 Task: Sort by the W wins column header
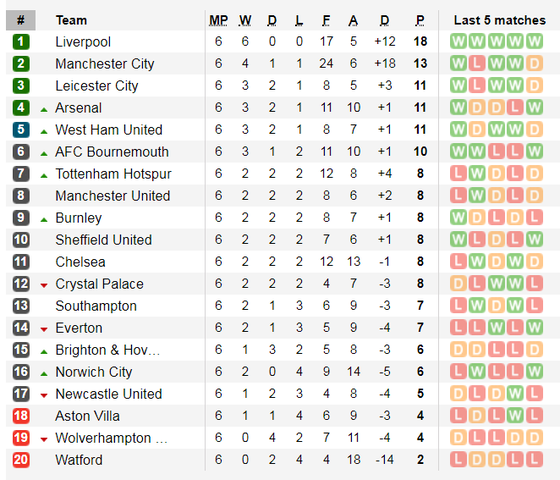[245, 20]
